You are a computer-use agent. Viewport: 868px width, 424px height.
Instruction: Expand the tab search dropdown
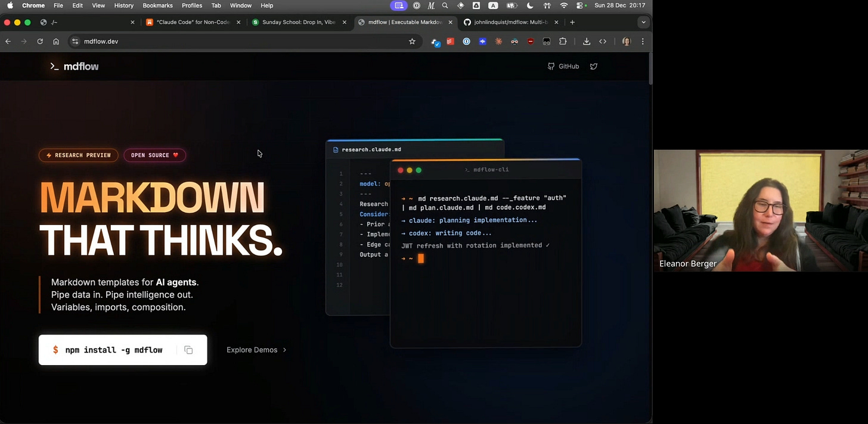click(x=643, y=23)
